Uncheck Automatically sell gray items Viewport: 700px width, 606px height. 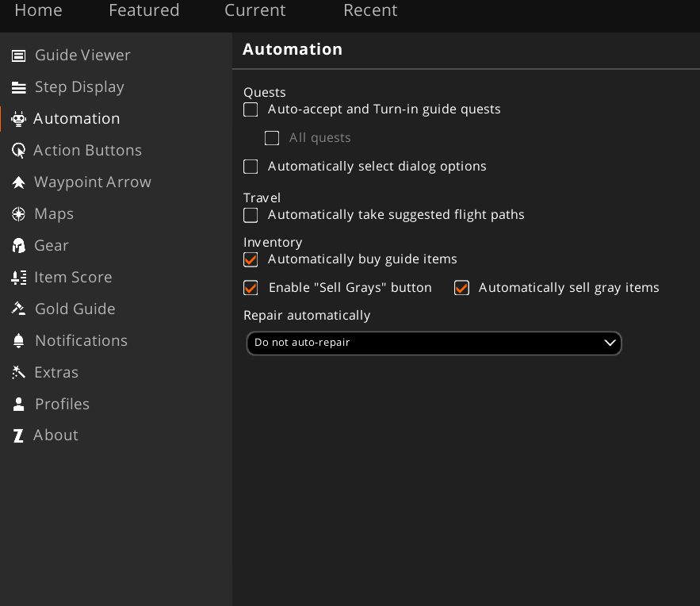pyautogui.click(x=461, y=288)
